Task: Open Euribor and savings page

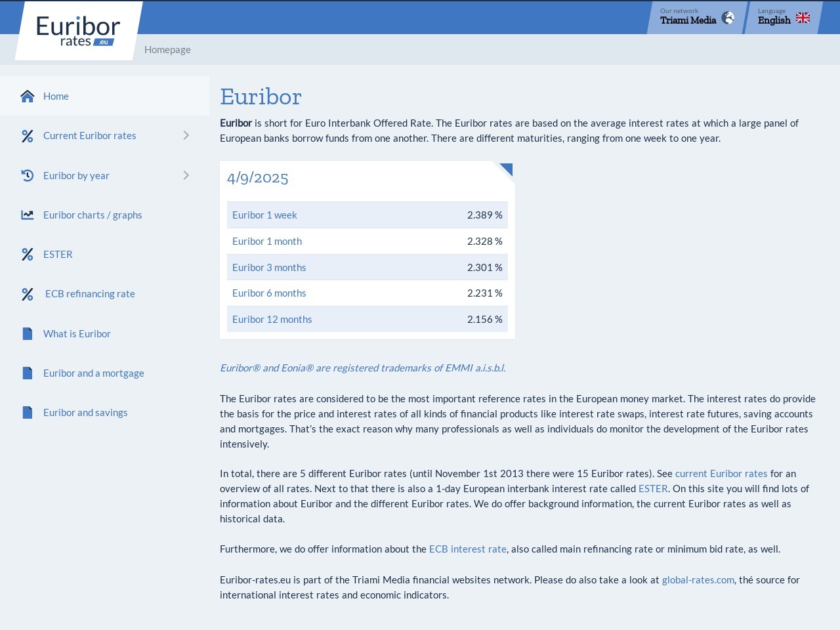Action: click(85, 413)
